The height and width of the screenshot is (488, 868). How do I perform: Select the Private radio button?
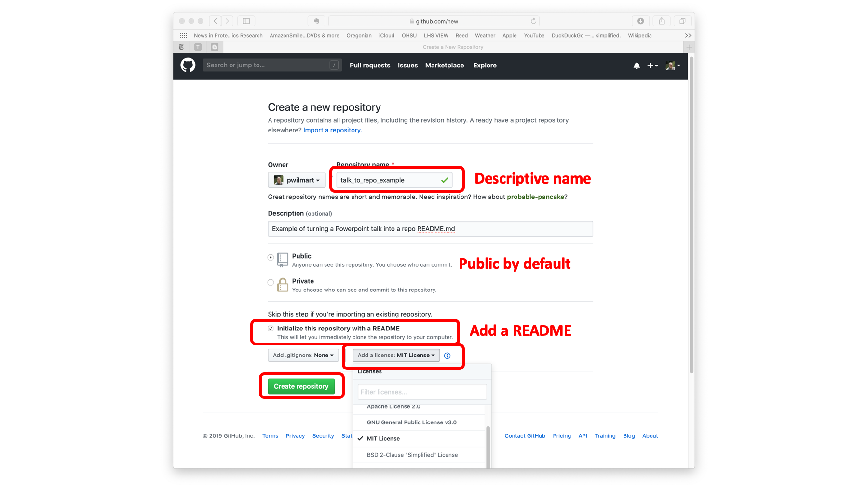point(271,282)
